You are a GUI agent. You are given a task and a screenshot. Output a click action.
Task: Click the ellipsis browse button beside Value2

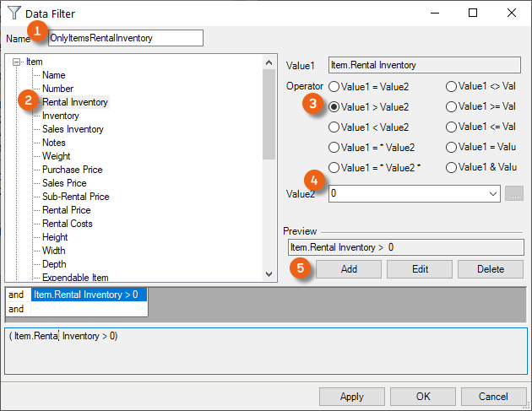point(513,193)
